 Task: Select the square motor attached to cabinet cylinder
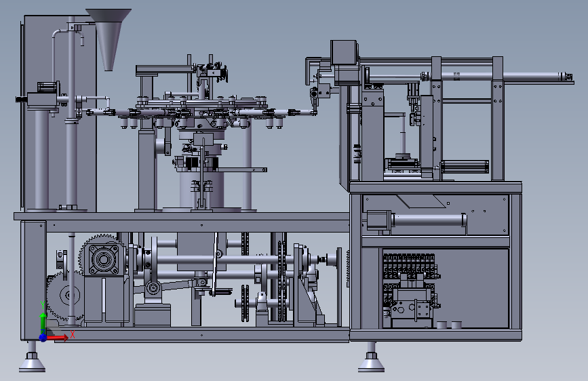378,220
